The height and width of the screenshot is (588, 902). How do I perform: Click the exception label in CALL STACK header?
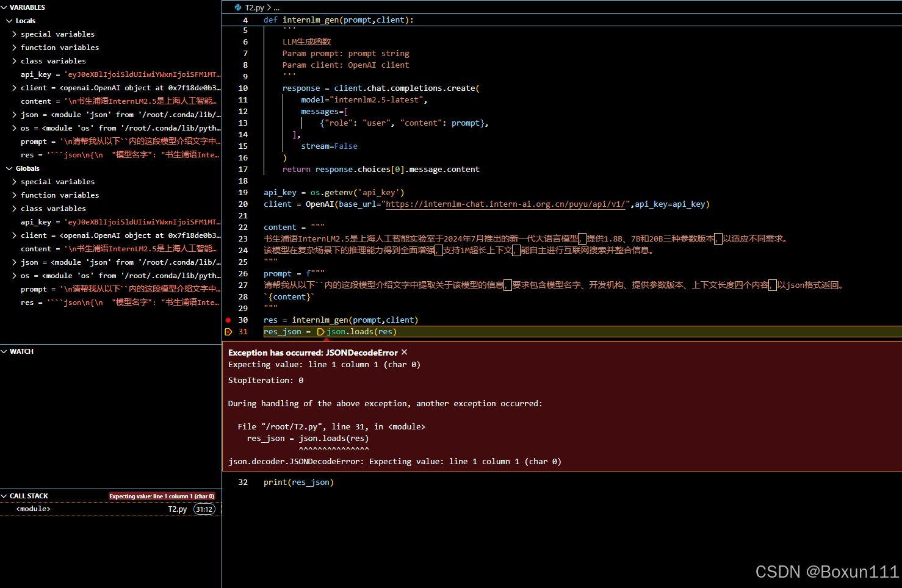click(x=162, y=497)
